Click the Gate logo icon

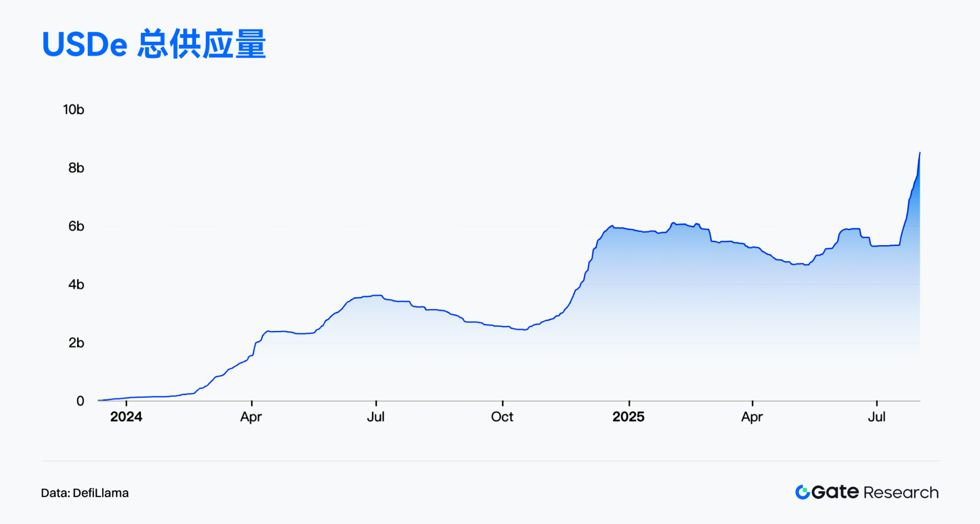point(802,492)
